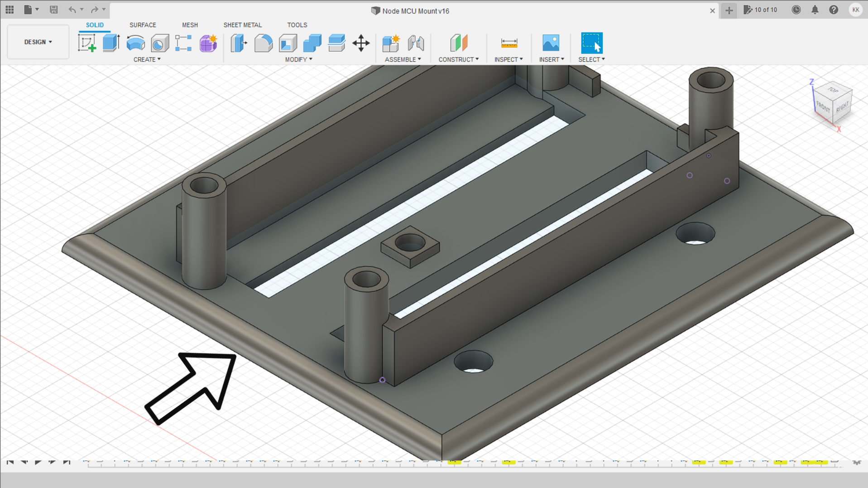Open the DESIGN workspace switcher
868x488 pixels.
[38, 42]
